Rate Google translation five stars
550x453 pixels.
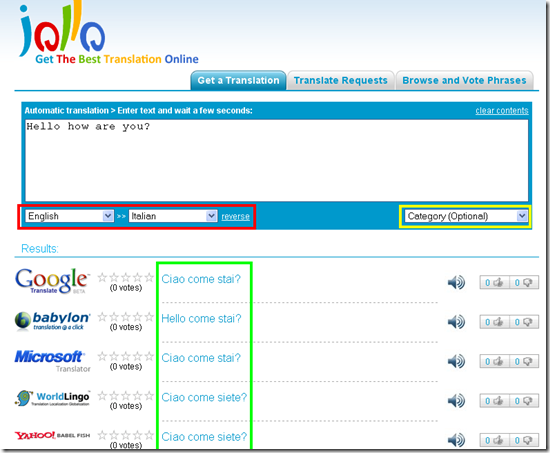coord(149,278)
